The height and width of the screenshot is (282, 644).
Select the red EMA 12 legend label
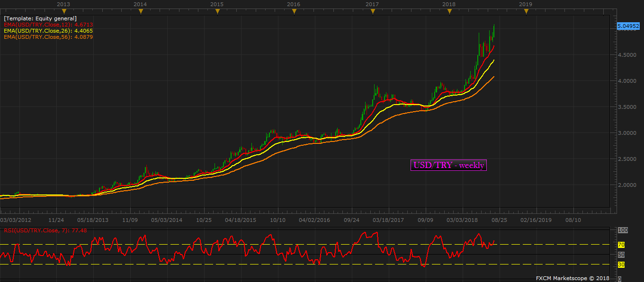48,25
